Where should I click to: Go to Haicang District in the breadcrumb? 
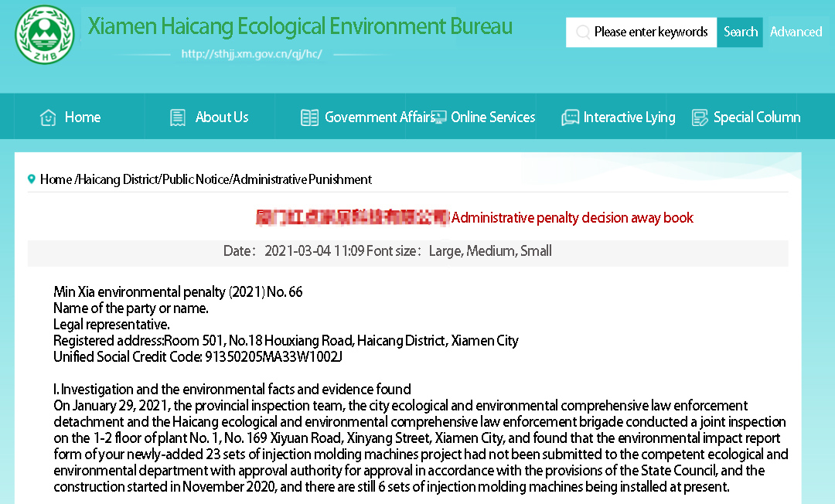pyautogui.click(x=118, y=179)
